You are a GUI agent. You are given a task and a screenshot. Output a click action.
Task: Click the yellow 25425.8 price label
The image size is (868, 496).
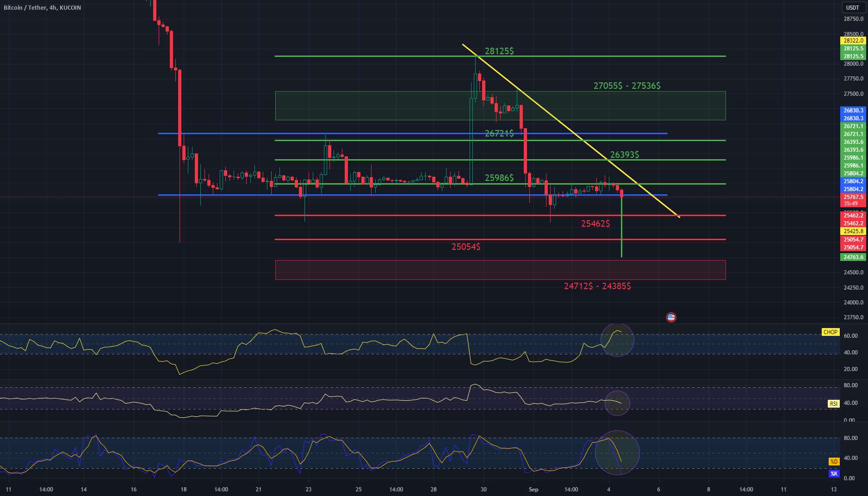pyautogui.click(x=854, y=231)
